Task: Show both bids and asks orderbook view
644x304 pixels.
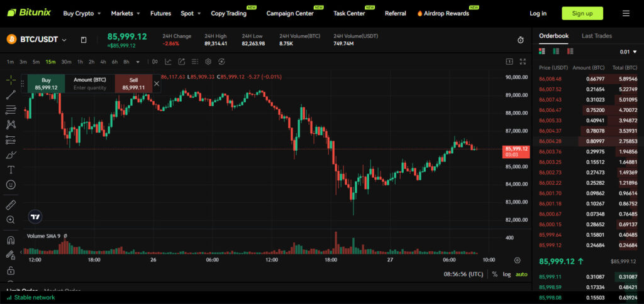Action: click(542, 52)
